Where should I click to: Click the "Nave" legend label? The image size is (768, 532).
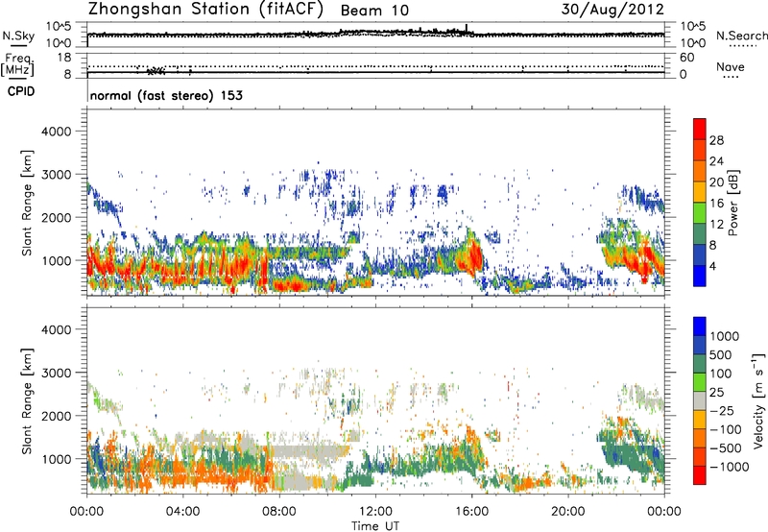[x=731, y=66]
